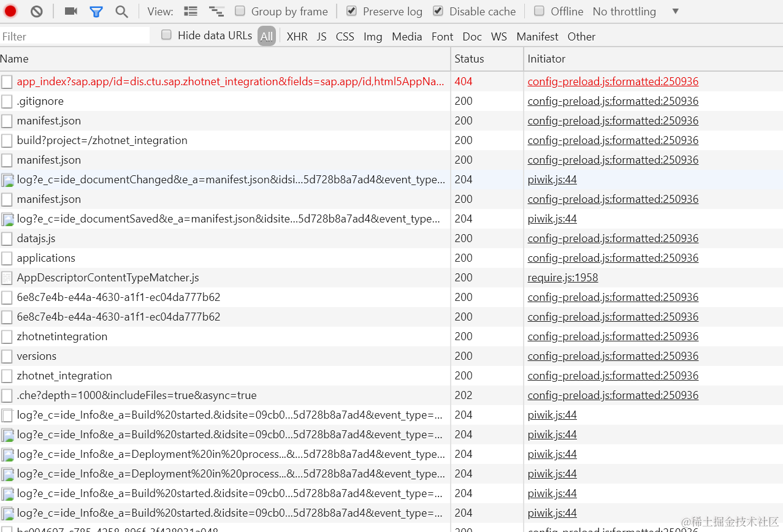Click file icon of .gitignore row
This screenshot has height=532, width=783.
click(x=7, y=101)
